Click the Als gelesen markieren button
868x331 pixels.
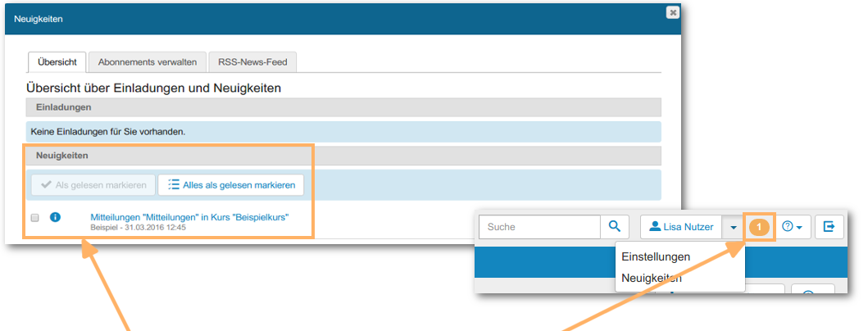pyautogui.click(x=93, y=185)
